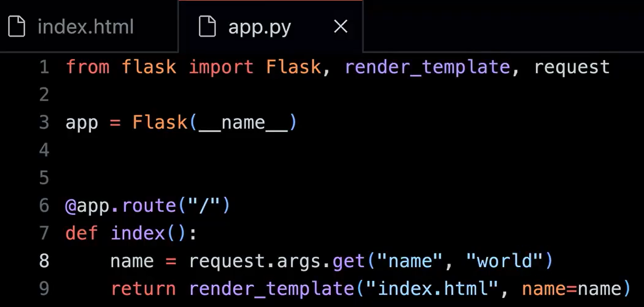
Task: Click the index function name
Action: pyautogui.click(x=137, y=233)
